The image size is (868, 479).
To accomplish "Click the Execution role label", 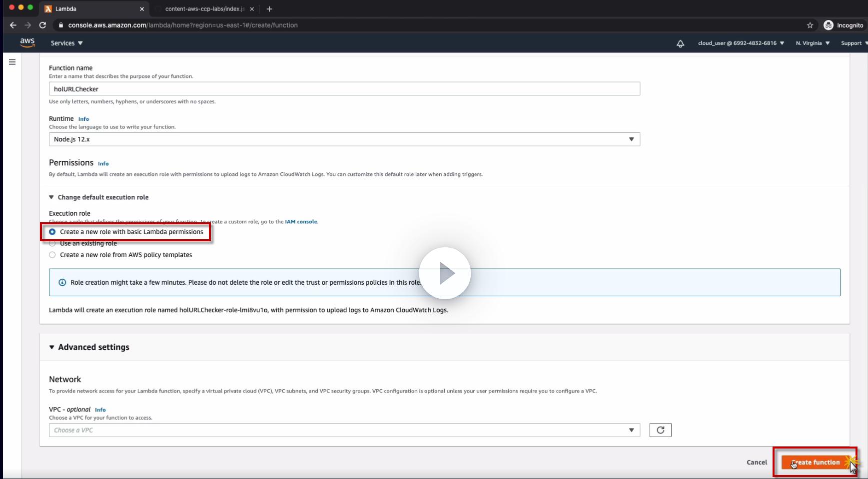I will click(69, 213).
